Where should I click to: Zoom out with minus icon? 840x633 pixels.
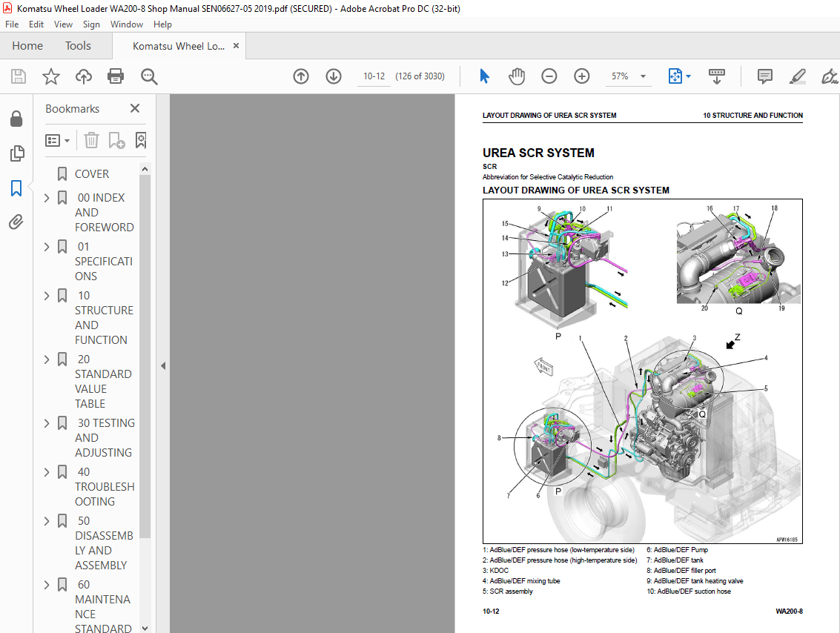pos(549,76)
